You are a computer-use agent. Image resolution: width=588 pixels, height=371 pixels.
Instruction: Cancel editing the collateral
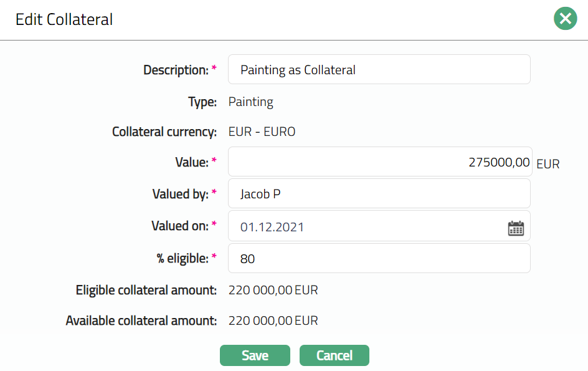click(x=334, y=355)
